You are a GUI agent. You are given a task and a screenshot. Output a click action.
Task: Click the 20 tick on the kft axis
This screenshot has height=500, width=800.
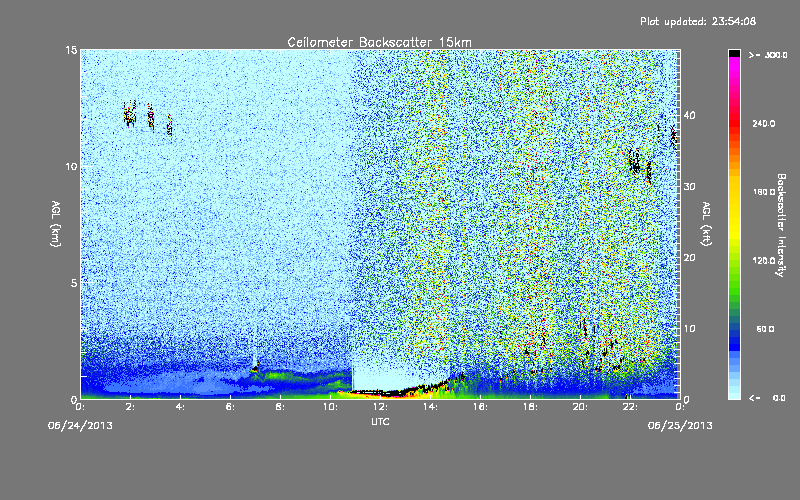(x=689, y=258)
